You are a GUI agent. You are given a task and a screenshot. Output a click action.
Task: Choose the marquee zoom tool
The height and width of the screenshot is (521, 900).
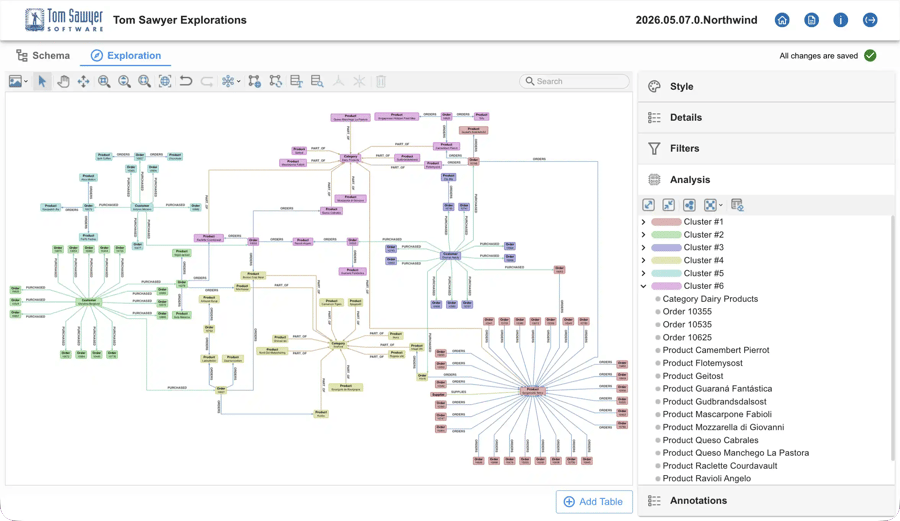coord(104,81)
